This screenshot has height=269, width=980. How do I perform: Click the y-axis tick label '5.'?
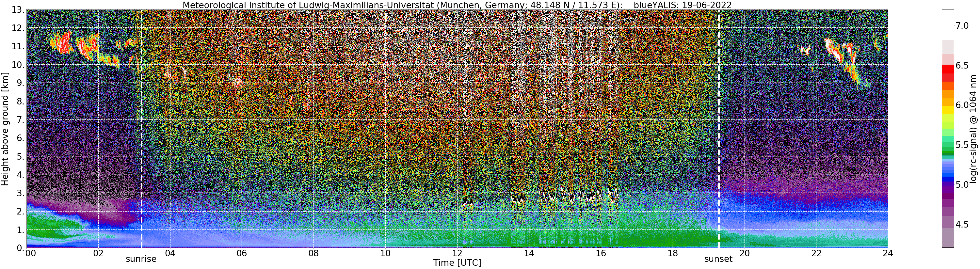click(x=20, y=156)
